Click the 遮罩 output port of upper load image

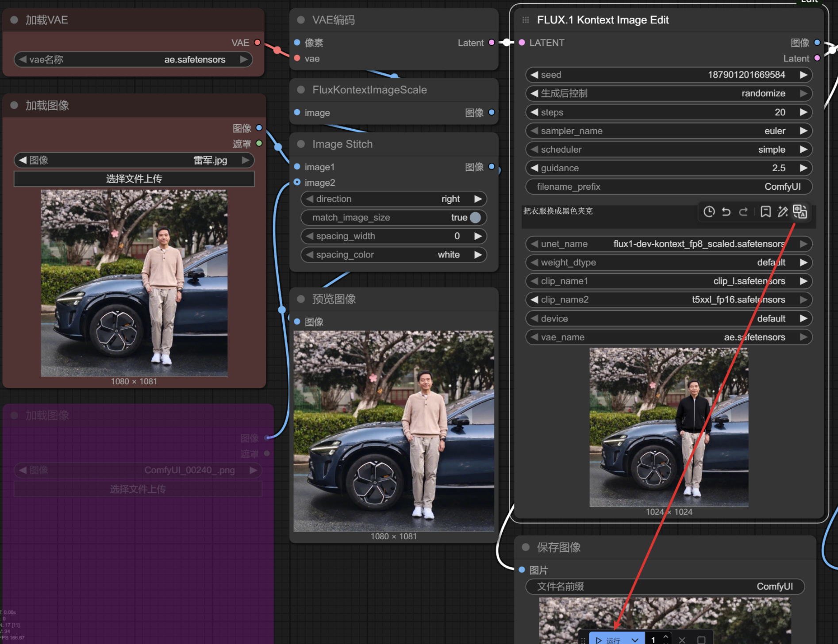pyautogui.click(x=259, y=143)
